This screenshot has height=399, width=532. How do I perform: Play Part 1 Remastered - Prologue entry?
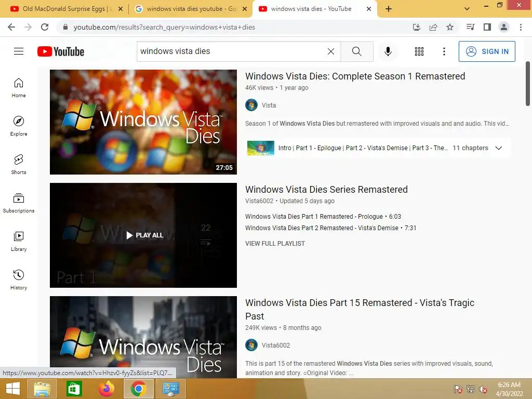323,217
